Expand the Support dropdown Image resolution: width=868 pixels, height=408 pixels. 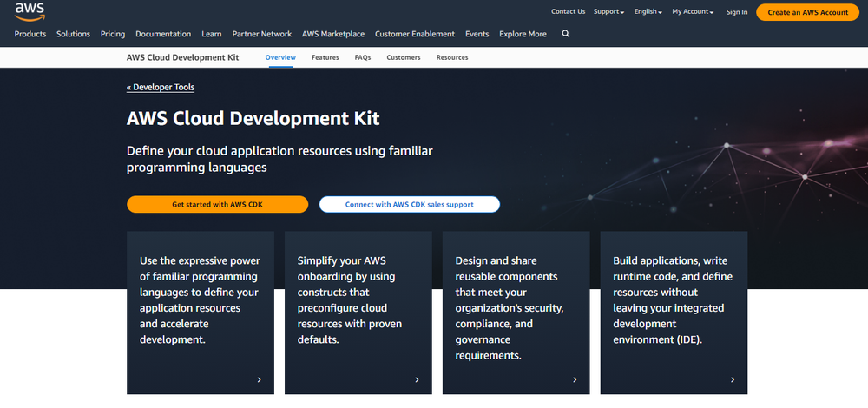click(x=609, y=11)
